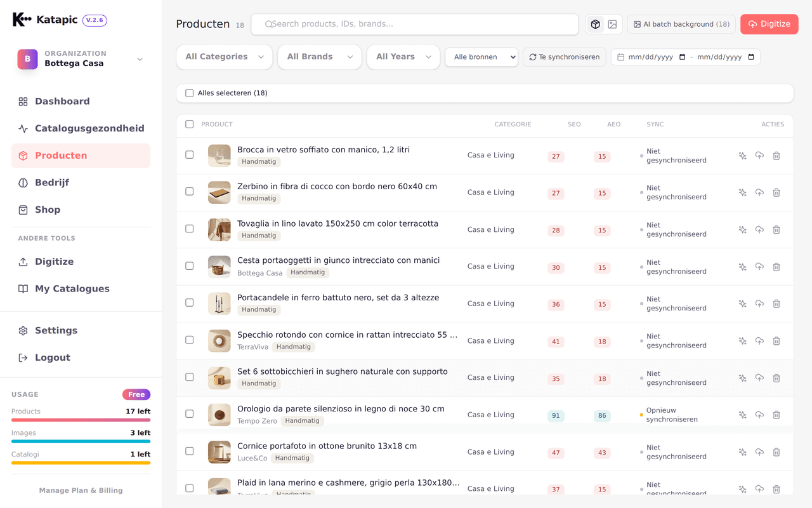Switch to the image gallery view
Image resolution: width=812 pixels, height=508 pixels.
(612, 24)
